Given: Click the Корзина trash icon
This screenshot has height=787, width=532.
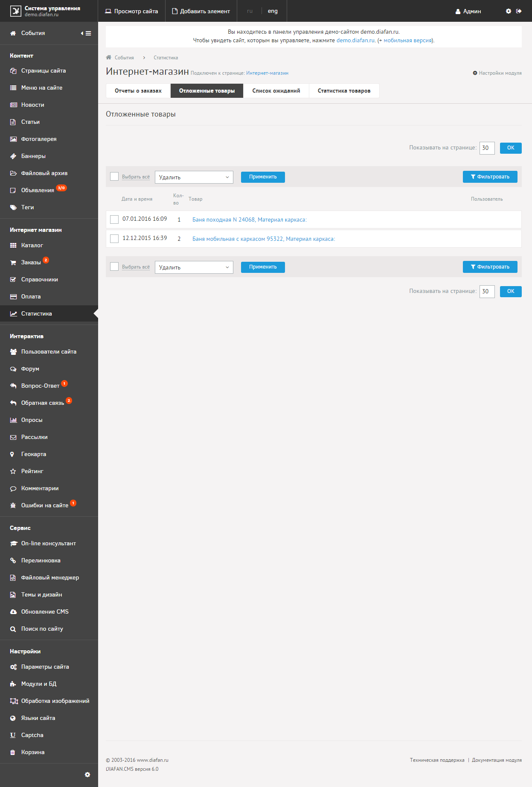Looking at the screenshot, I should pyautogui.click(x=13, y=752).
